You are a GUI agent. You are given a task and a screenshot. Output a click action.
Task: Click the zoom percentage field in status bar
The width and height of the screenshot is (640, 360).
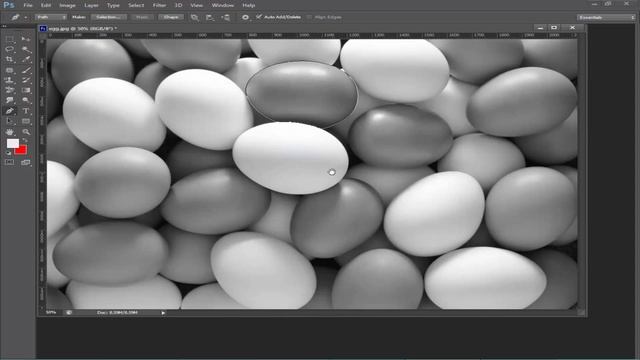pyautogui.click(x=51, y=313)
